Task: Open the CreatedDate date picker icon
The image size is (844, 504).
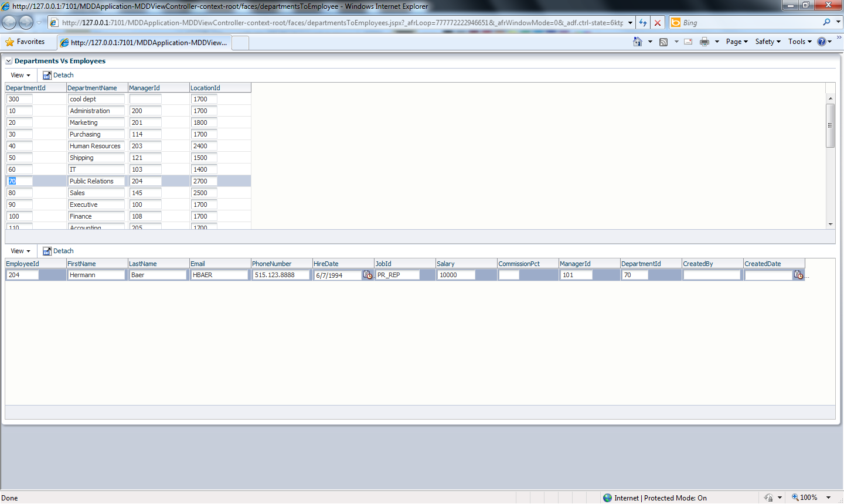Action: click(x=798, y=274)
